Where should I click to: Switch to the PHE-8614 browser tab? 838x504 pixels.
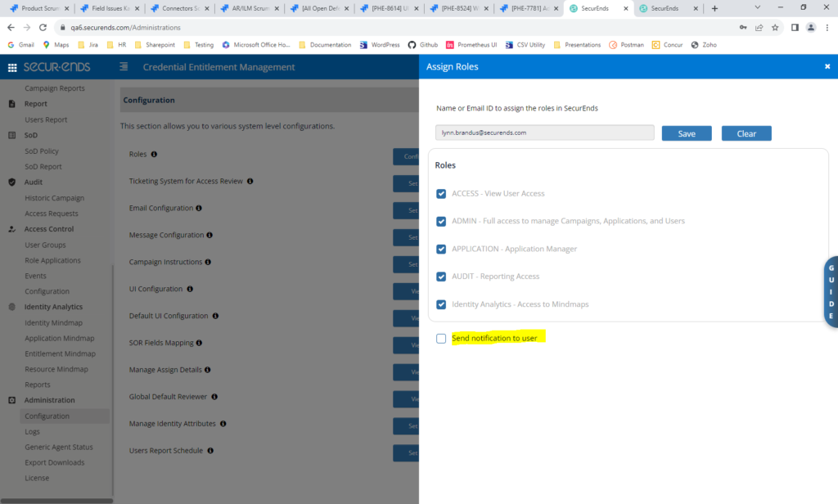tap(390, 8)
